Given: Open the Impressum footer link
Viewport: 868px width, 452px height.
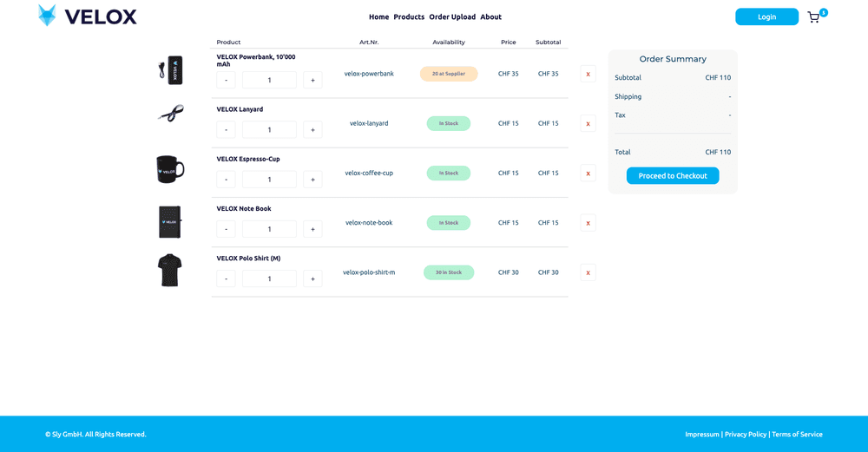Looking at the screenshot, I should [702, 435].
